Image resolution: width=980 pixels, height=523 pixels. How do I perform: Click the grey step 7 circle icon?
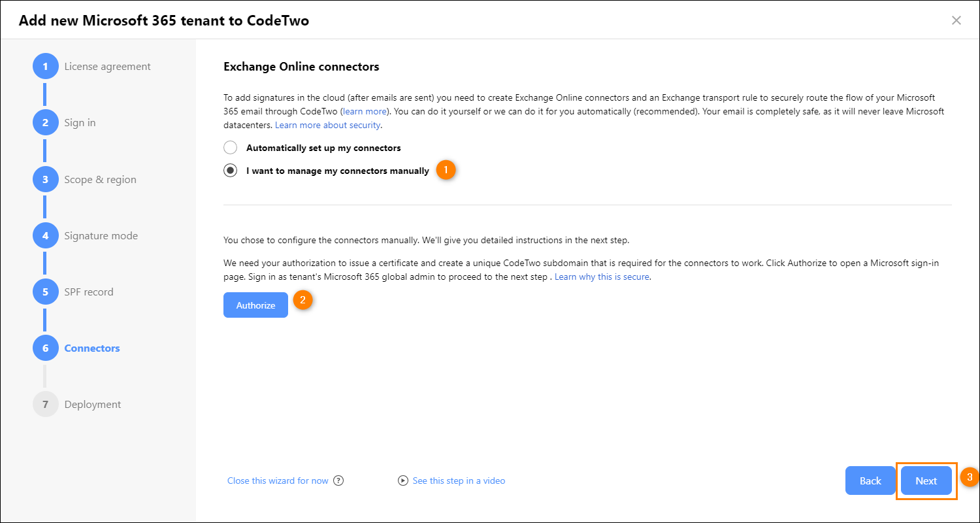[x=45, y=404]
